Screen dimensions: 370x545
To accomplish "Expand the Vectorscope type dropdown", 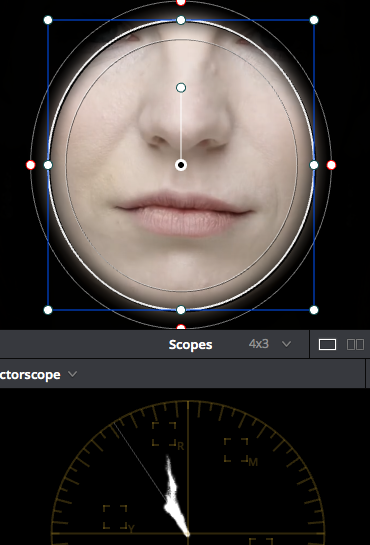I will [73, 374].
